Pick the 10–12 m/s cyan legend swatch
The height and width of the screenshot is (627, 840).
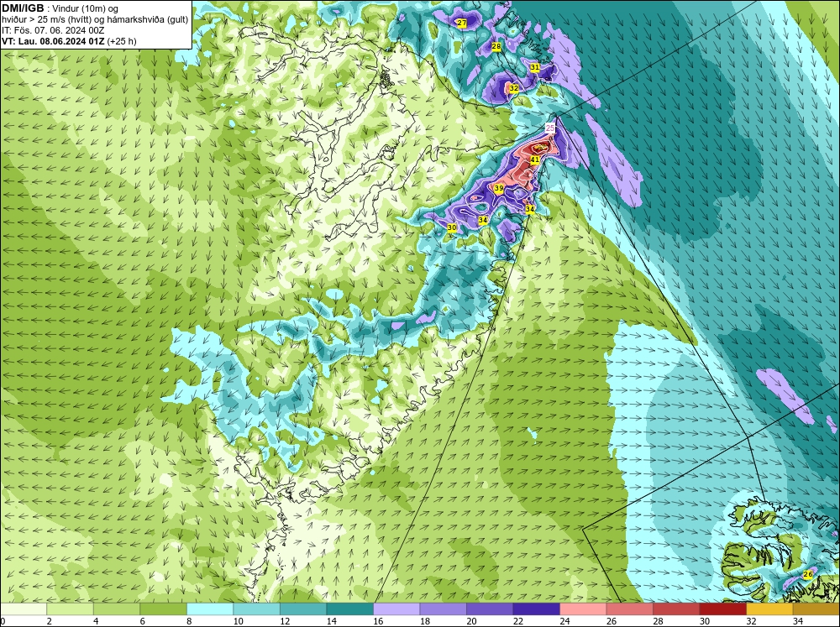point(256,609)
